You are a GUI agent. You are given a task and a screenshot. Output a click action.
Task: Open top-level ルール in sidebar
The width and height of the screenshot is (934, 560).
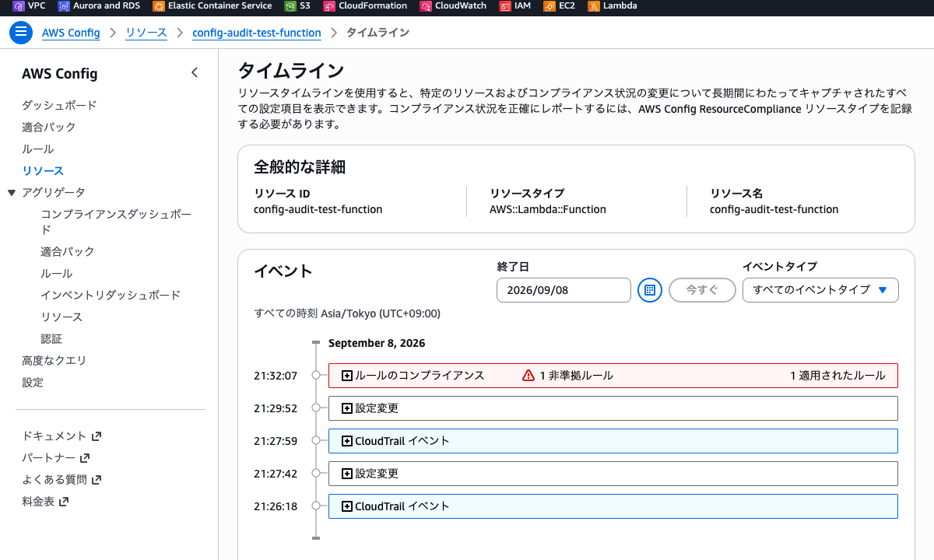pyautogui.click(x=37, y=149)
